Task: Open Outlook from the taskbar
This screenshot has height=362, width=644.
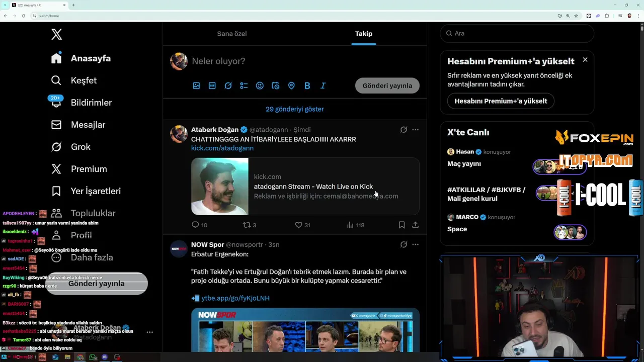Action: 55,357
